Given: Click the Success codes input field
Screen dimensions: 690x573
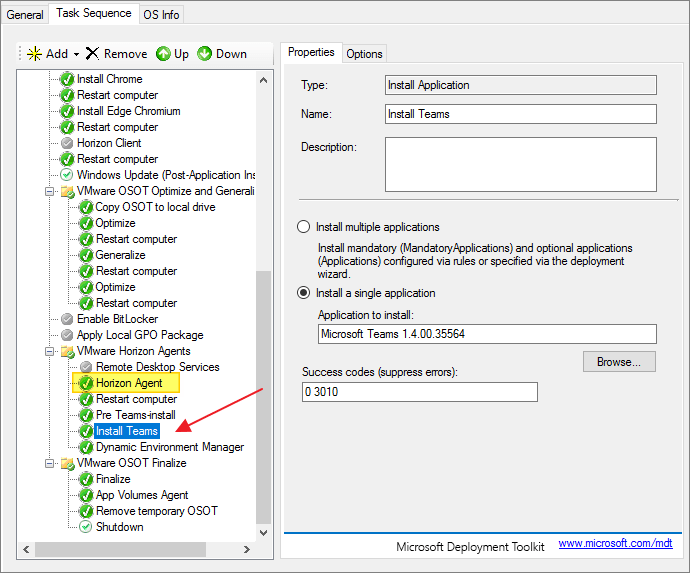Looking at the screenshot, I should point(419,392).
